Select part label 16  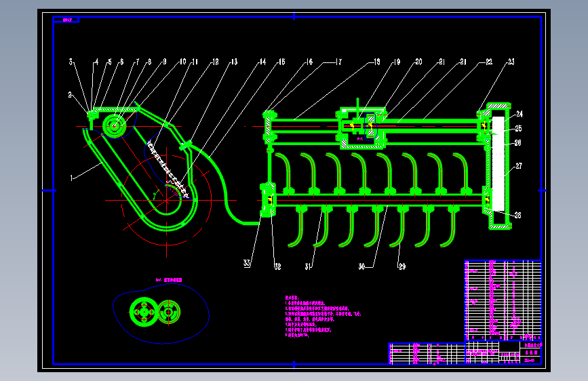[x=309, y=62]
